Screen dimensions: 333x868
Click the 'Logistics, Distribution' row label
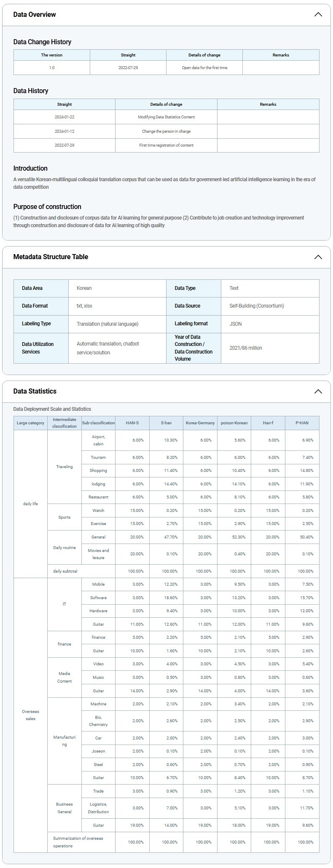point(98,808)
